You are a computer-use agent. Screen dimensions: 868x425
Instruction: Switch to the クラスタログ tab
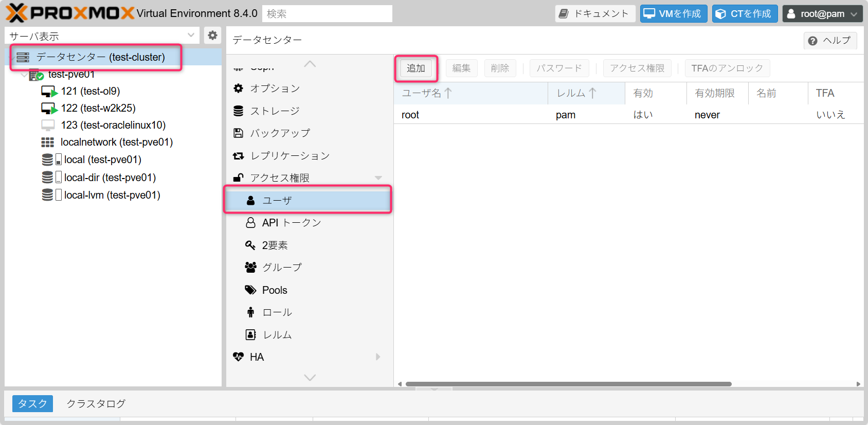pos(96,404)
